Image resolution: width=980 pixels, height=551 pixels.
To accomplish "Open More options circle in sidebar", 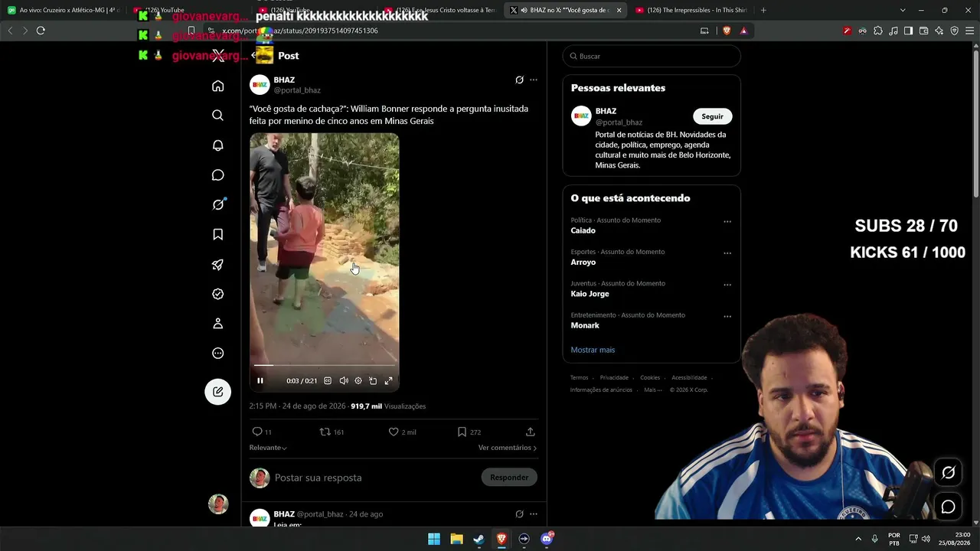I will click(218, 354).
